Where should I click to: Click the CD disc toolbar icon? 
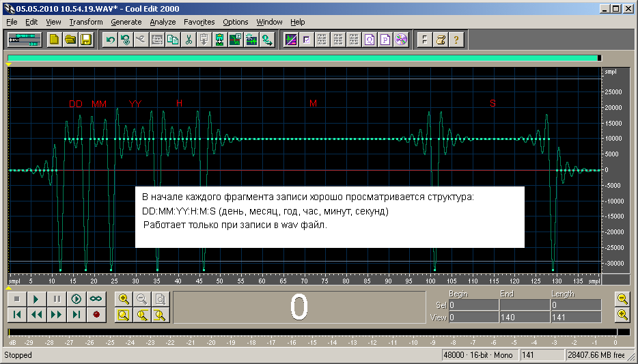[401, 40]
